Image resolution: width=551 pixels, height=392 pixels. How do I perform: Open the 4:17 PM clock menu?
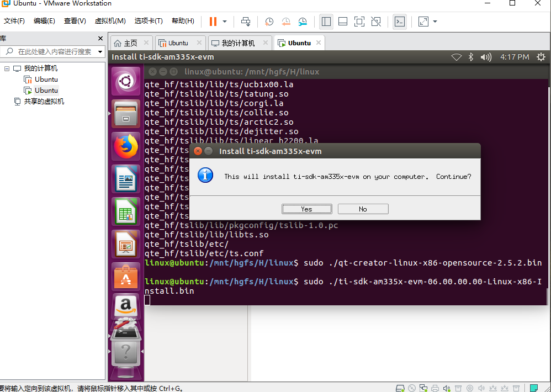[515, 57]
